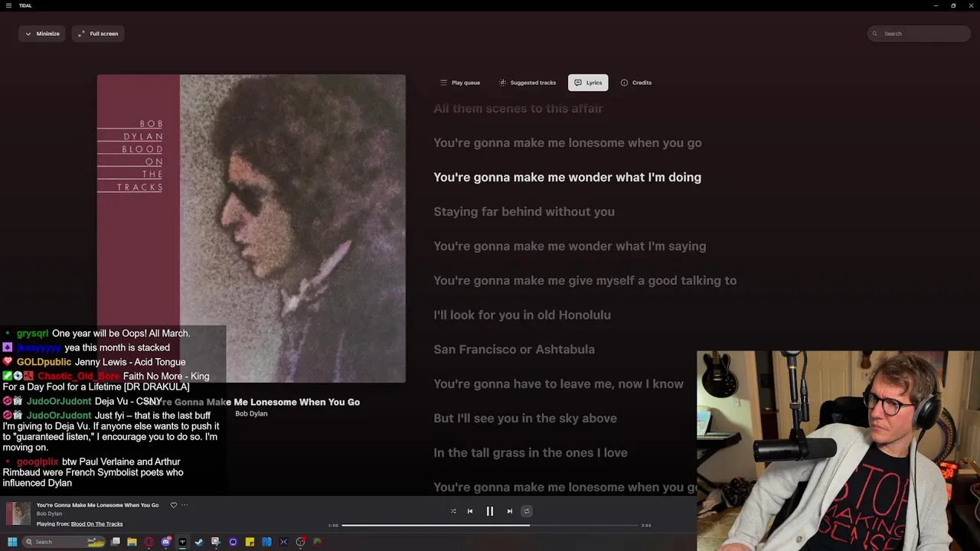Open track options three-dot menu
980x551 pixels.
click(x=185, y=505)
